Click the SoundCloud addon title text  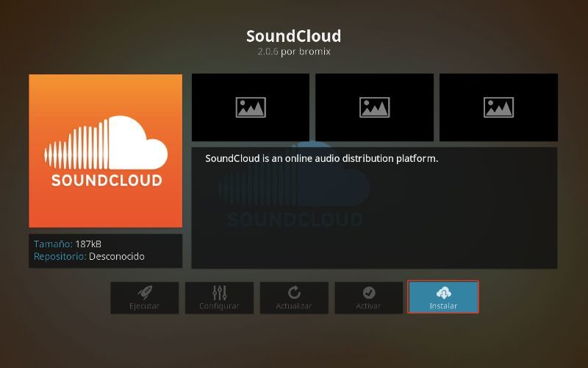[293, 36]
